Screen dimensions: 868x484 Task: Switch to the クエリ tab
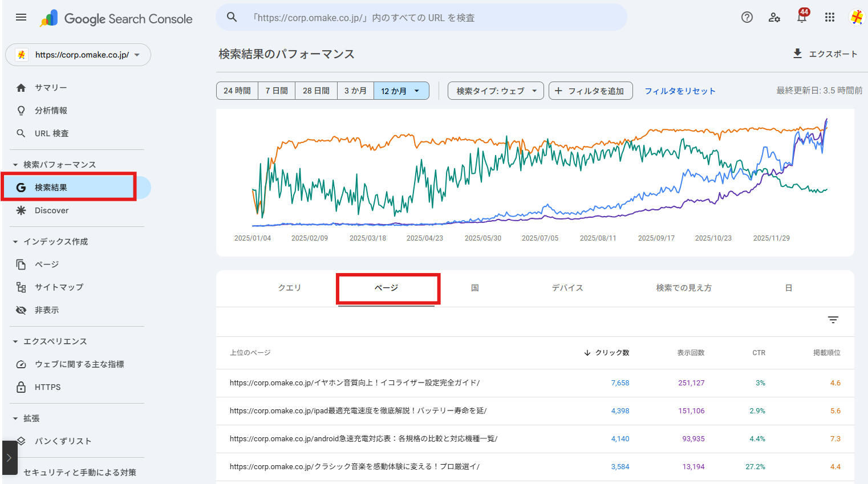click(x=289, y=288)
